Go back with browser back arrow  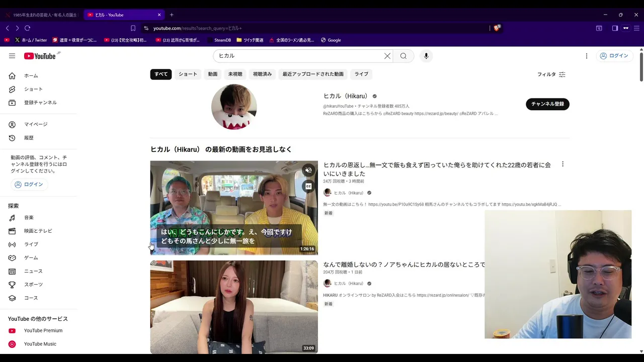pos(7,28)
